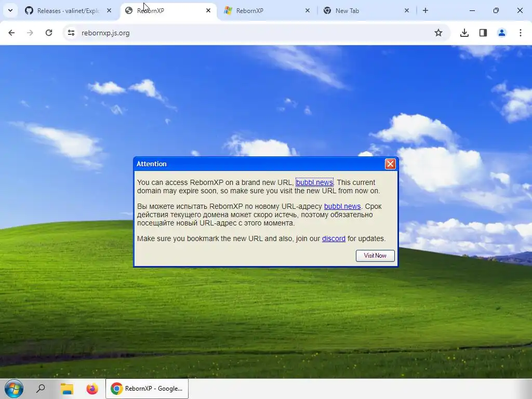532x399 pixels.
Task: Toggle the Chrome side panel
Action: click(x=483, y=33)
